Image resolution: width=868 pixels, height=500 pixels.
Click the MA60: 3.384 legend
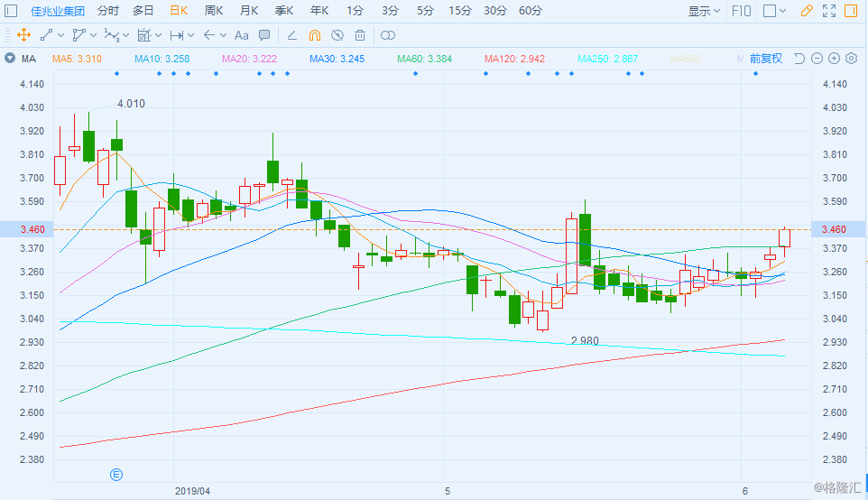(425, 59)
